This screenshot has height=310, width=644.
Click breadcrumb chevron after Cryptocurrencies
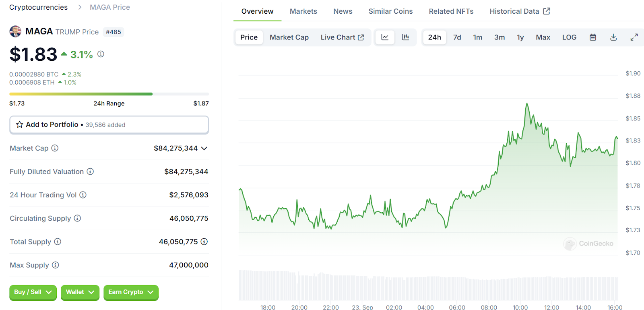pos(79,7)
